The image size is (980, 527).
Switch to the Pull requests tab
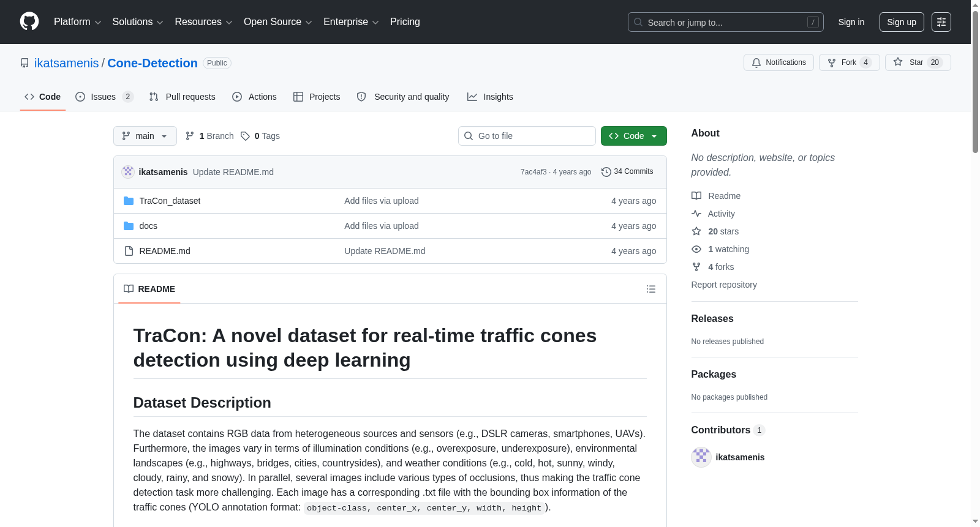pyautogui.click(x=182, y=97)
